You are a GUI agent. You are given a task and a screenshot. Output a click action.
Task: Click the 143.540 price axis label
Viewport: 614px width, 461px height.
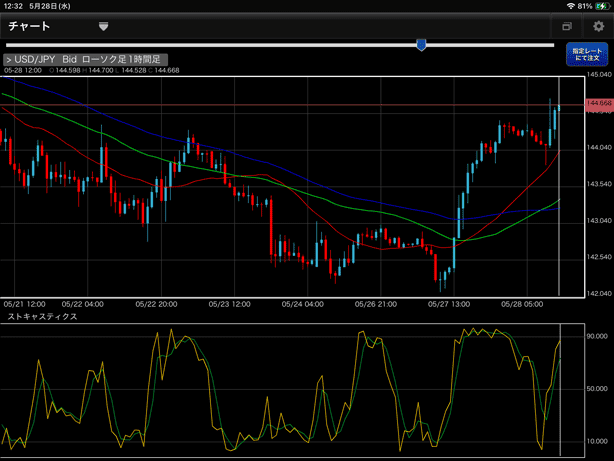pyautogui.click(x=599, y=184)
